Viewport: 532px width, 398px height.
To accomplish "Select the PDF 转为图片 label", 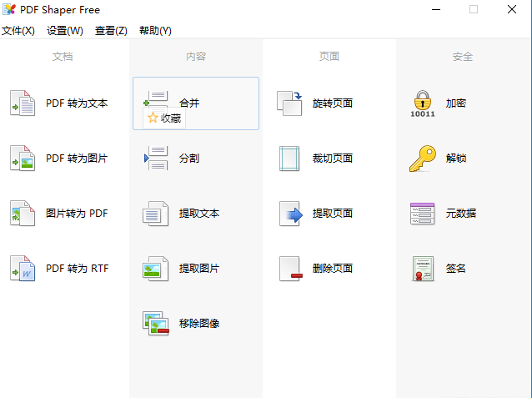I will pos(77,158).
